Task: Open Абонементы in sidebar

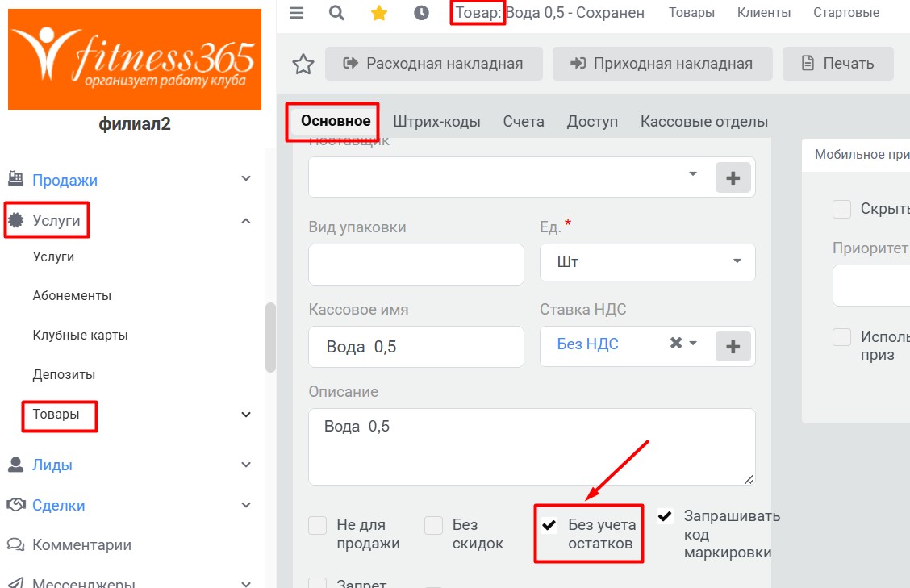Action: click(72, 295)
